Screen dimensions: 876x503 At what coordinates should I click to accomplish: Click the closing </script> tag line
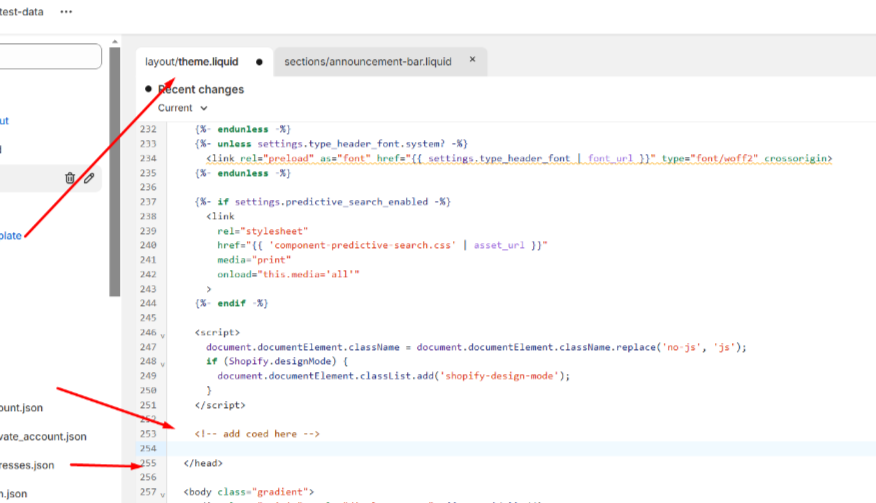[220, 405]
